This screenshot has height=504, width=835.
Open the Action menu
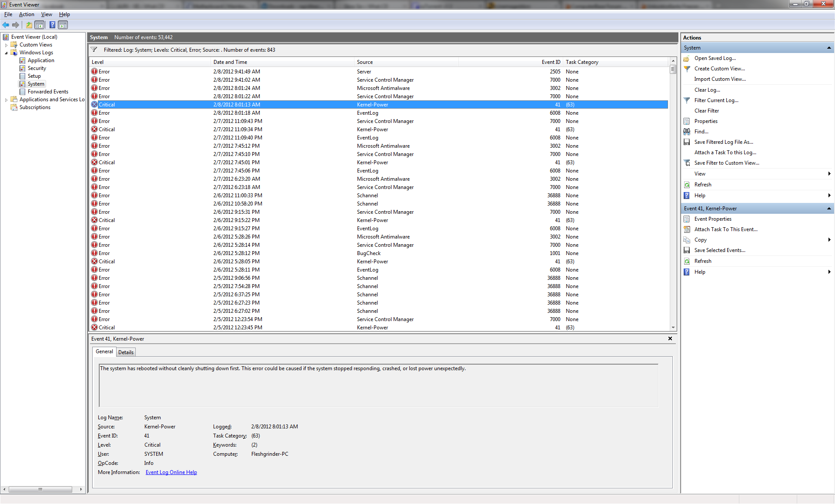coord(27,14)
